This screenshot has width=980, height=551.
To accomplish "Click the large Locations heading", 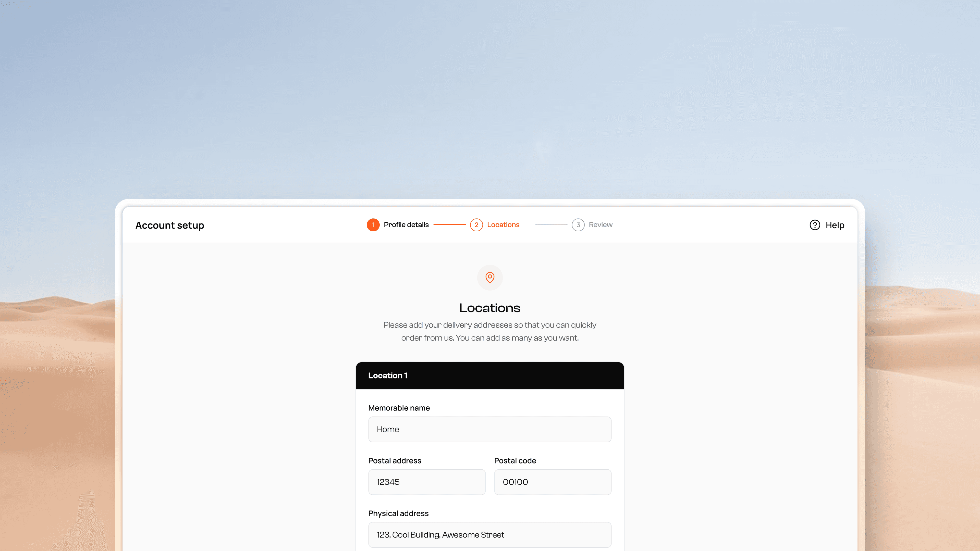I will [x=490, y=308].
